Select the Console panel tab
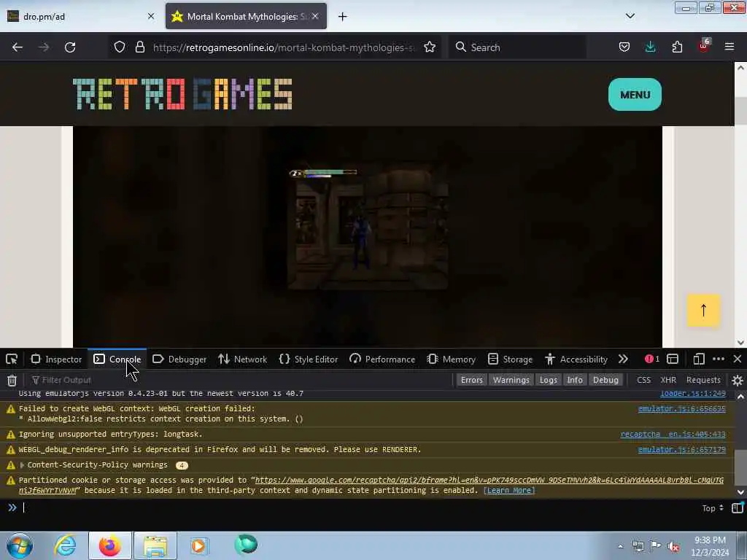Viewport: 747px width, 560px height. pos(117,359)
